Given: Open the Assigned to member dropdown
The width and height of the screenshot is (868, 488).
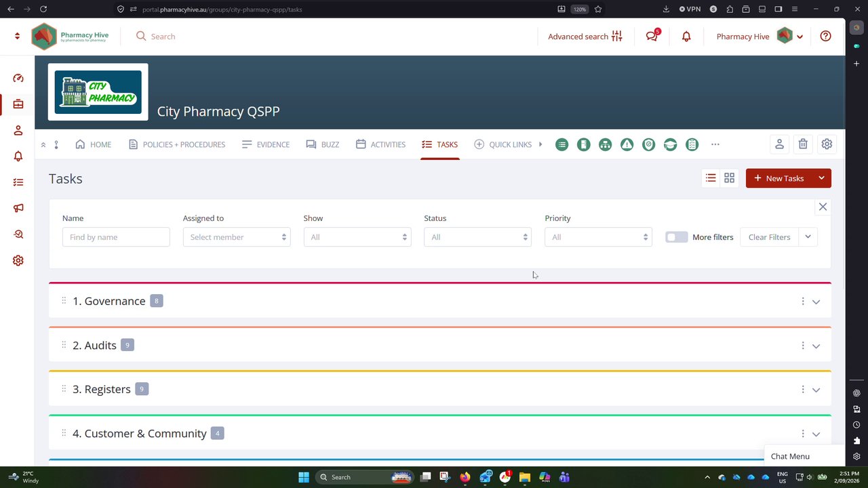Looking at the screenshot, I should 237,237.
